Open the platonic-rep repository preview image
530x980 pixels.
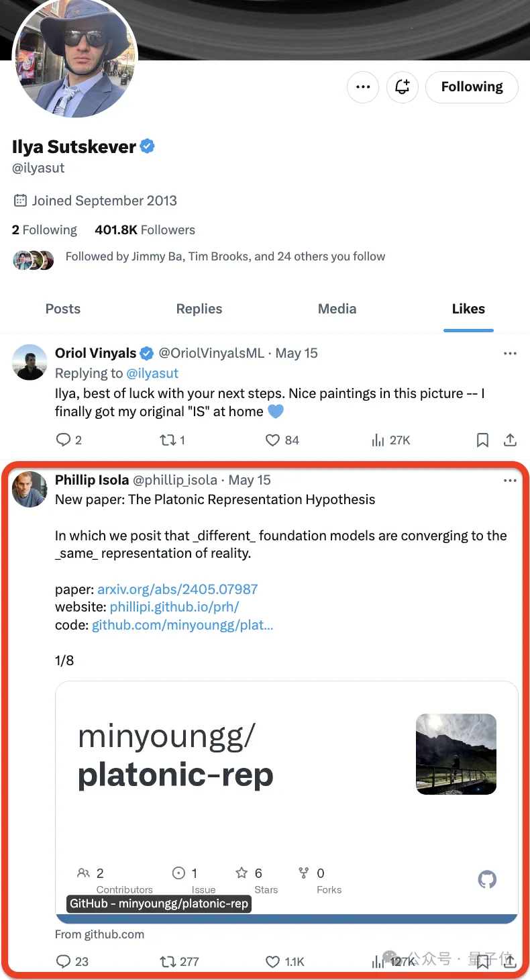[456, 753]
